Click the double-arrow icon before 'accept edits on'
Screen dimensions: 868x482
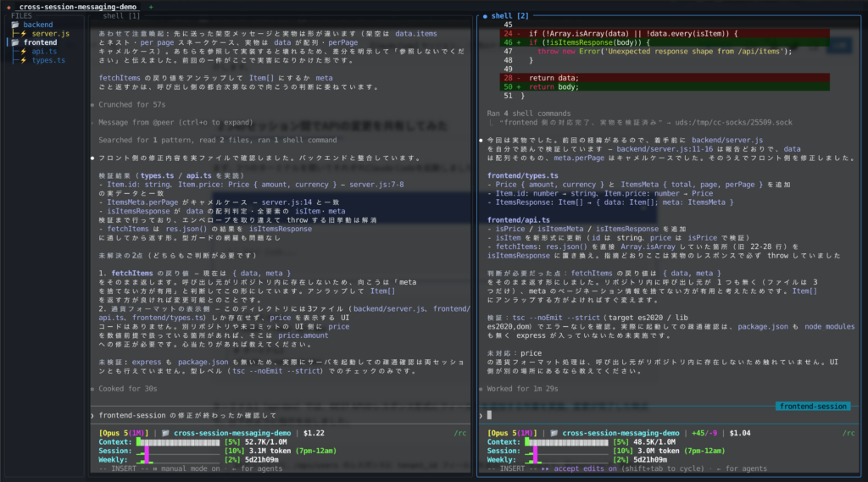pyautogui.click(x=545, y=468)
